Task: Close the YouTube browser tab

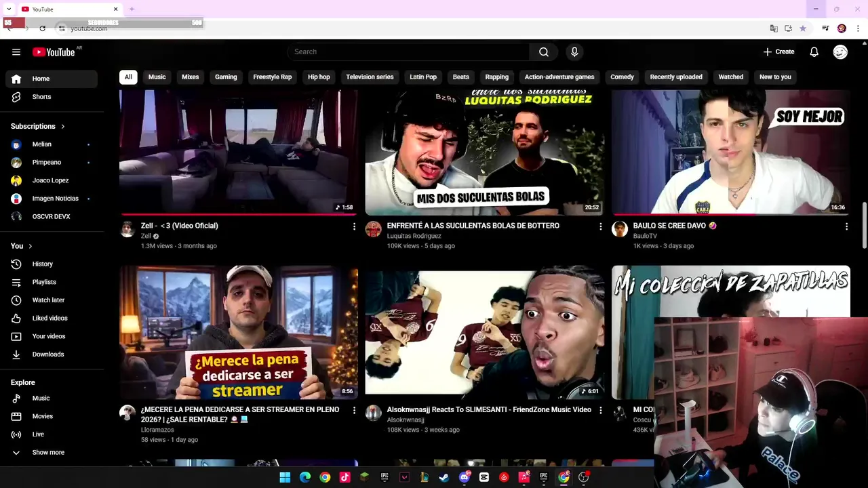Action: pyautogui.click(x=115, y=9)
